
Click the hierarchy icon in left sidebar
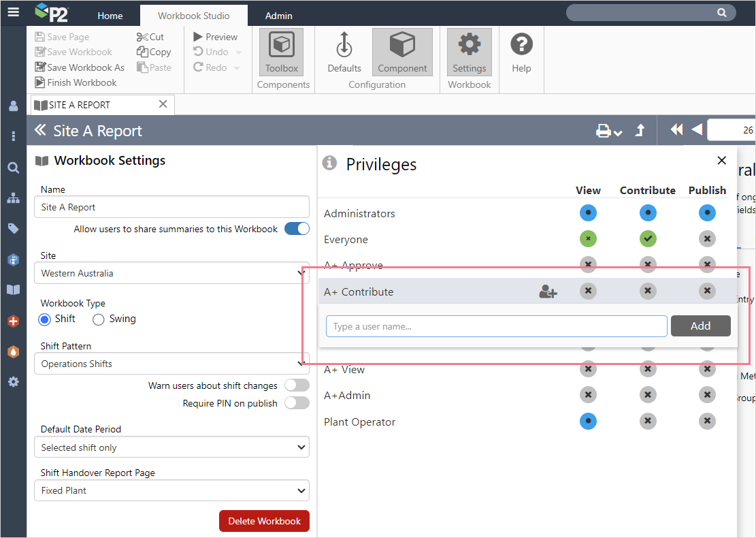tap(13, 198)
